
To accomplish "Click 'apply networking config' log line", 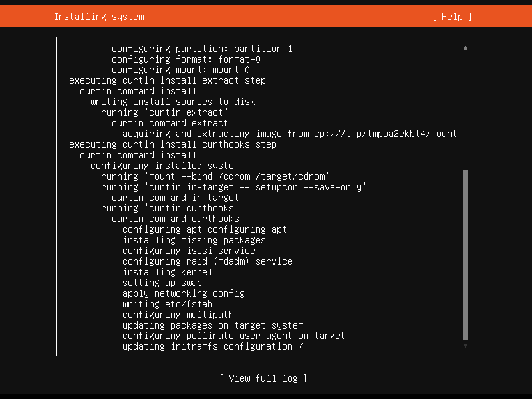I will pyautogui.click(x=183, y=293).
